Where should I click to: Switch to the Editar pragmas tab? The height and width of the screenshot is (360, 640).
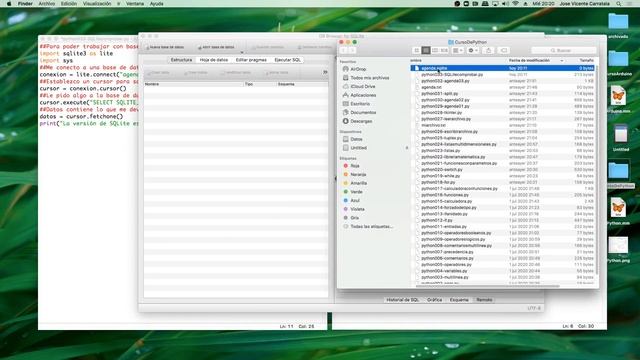point(251,60)
